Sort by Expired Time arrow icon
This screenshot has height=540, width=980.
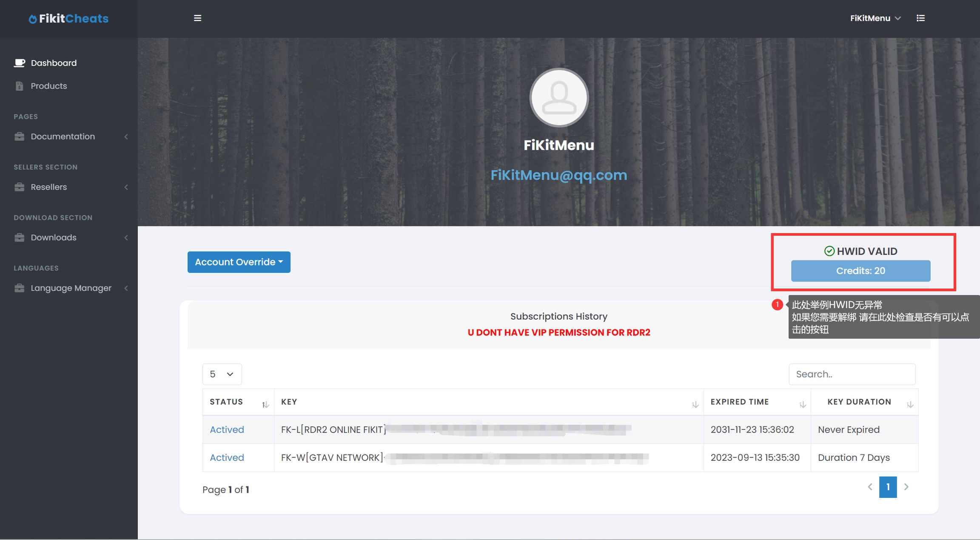tap(802, 404)
